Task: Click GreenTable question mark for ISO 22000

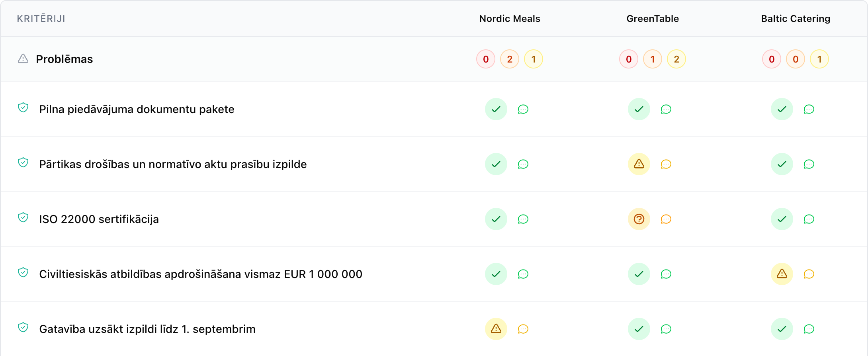Action: point(639,219)
